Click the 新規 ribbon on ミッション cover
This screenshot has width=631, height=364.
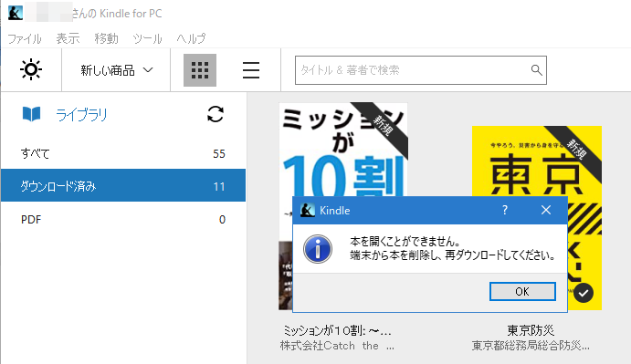pos(383,126)
